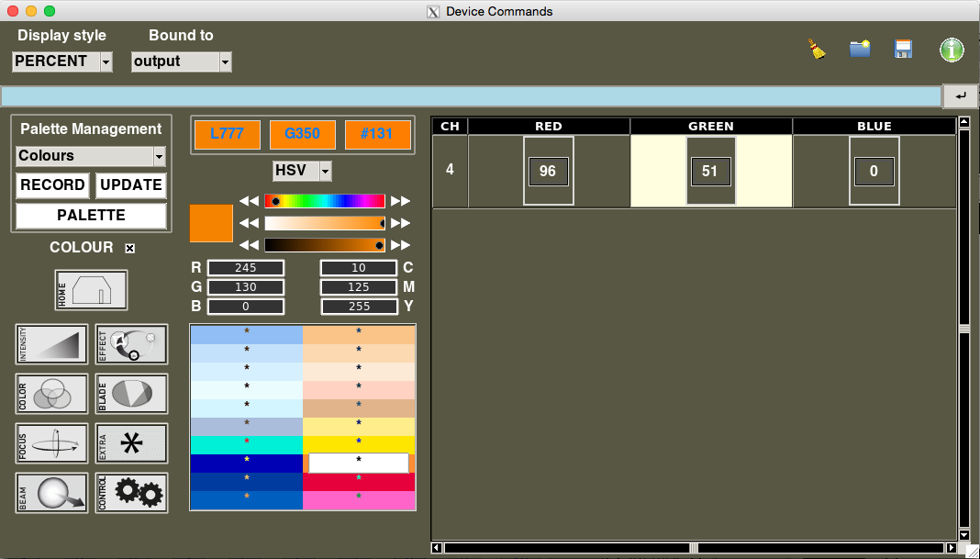Click the BEAM attribute icon
Image resolution: width=980 pixels, height=559 pixels.
(x=52, y=493)
